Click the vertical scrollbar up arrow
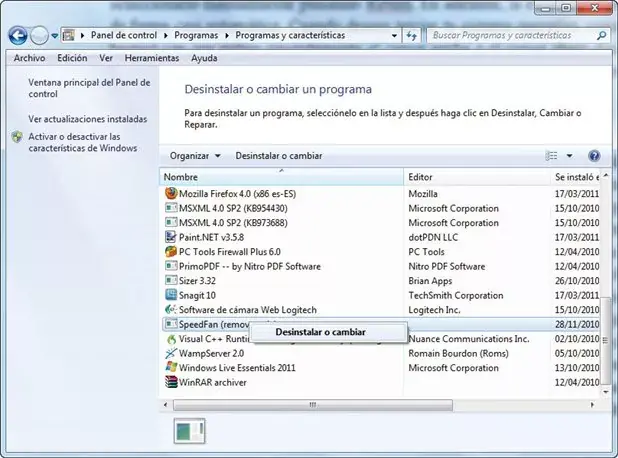 pyautogui.click(x=606, y=175)
